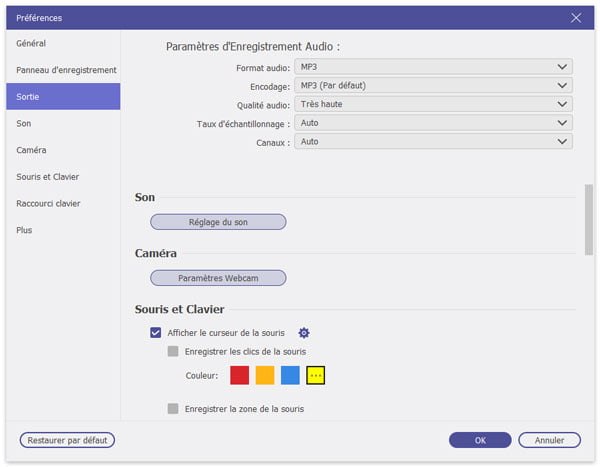Click the Réglage du son button

coord(218,222)
